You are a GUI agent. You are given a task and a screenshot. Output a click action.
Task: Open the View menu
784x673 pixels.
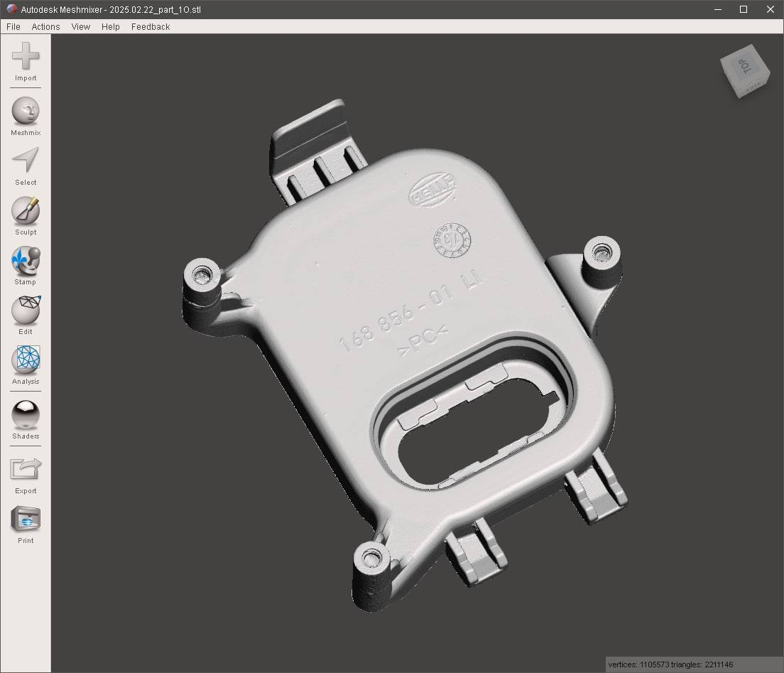tap(80, 26)
